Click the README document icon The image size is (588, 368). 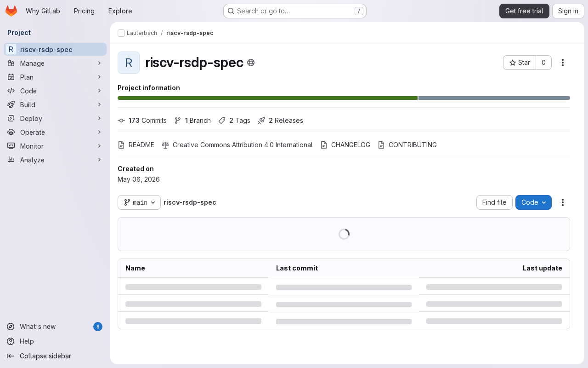point(121,145)
